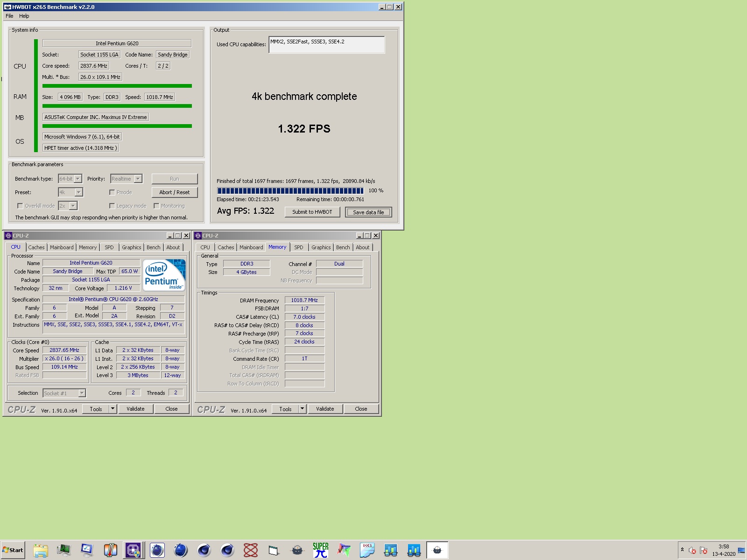
Task: Open the Selection Socket #1 dropdown in CPU-Z
Action: click(64, 393)
